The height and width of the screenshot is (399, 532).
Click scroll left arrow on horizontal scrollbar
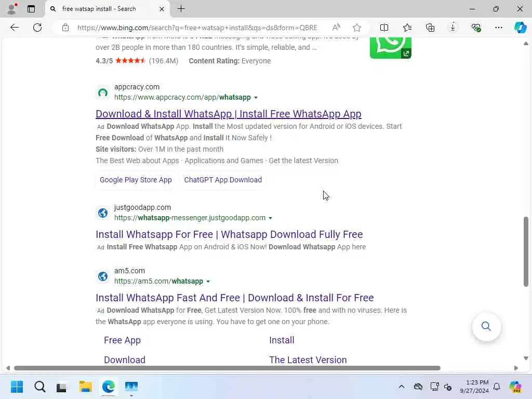(x=8, y=368)
